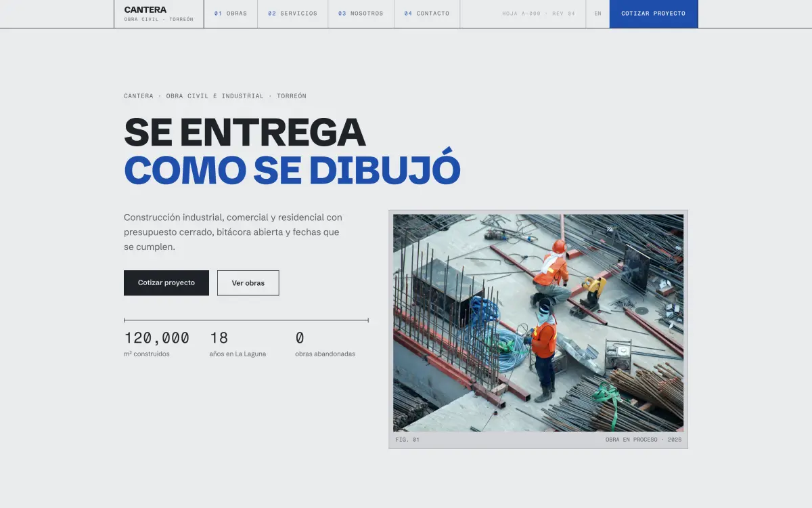
Task: Open the CANTERA logo home link
Action: [x=159, y=14]
